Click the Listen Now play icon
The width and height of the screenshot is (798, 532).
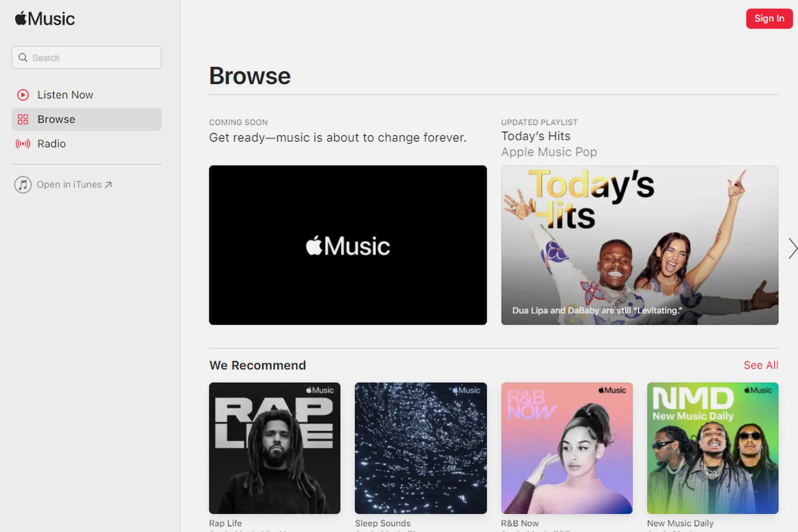pos(23,95)
